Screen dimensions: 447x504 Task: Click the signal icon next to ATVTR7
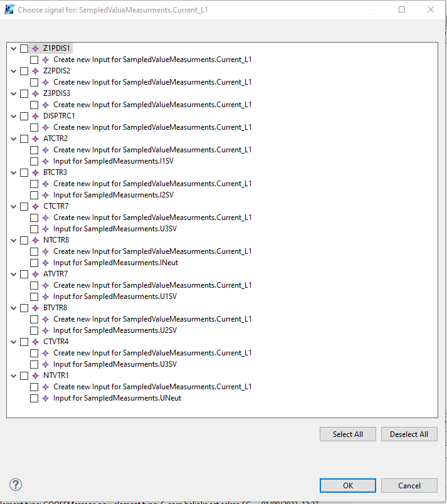click(35, 274)
